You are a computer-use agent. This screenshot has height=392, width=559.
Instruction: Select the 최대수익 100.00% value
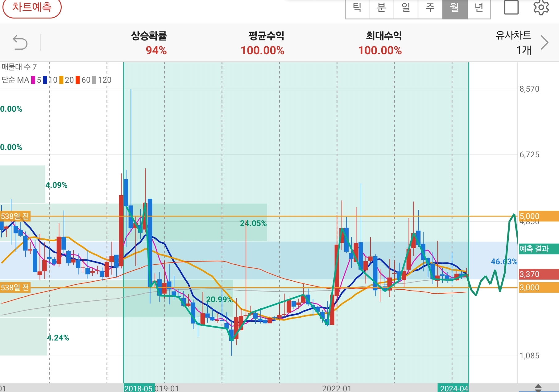tap(380, 51)
